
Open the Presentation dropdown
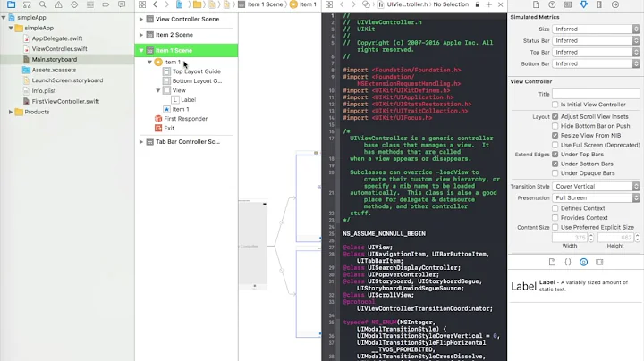pos(596,197)
